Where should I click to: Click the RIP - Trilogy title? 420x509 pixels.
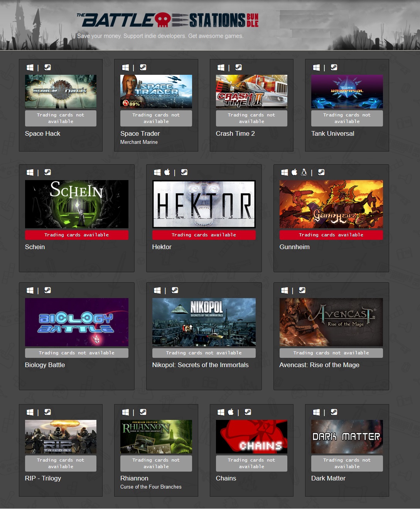(43, 478)
